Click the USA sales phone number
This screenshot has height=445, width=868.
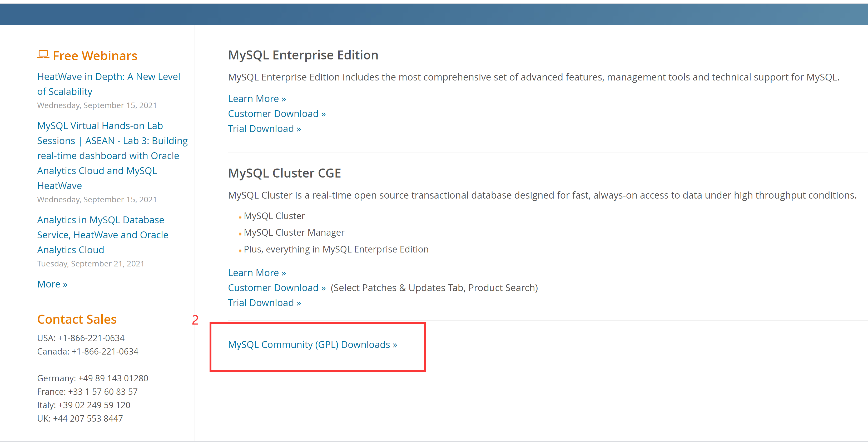click(91, 338)
